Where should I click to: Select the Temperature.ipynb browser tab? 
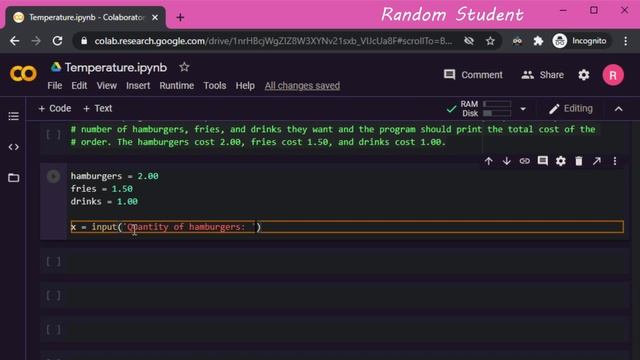pos(86,18)
